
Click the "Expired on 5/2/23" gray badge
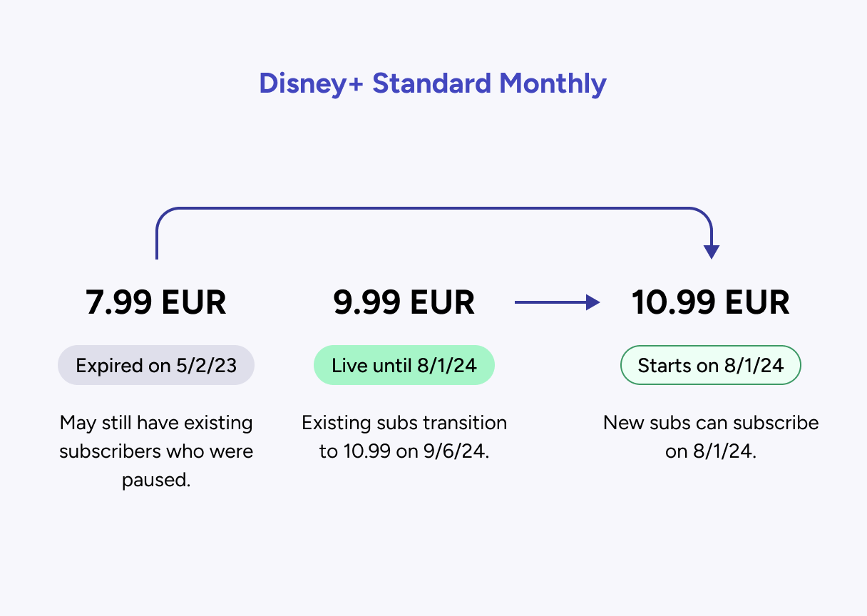(x=156, y=366)
